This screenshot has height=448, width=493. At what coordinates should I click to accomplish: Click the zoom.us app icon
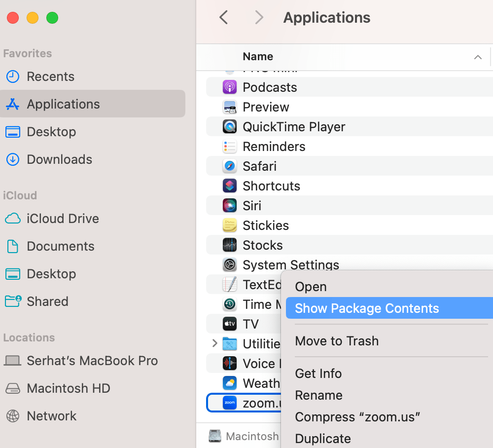click(x=230, y=403)
